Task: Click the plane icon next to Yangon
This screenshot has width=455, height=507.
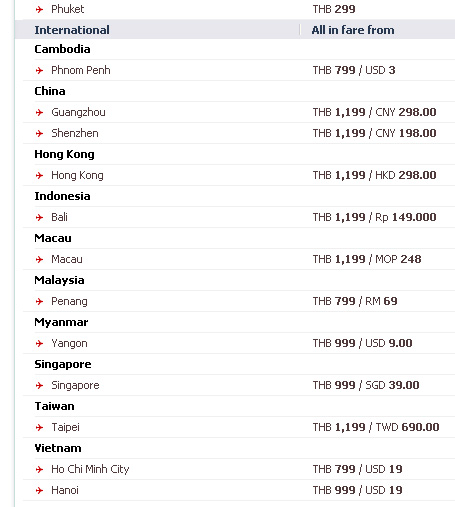Action: tap(39, 343)
